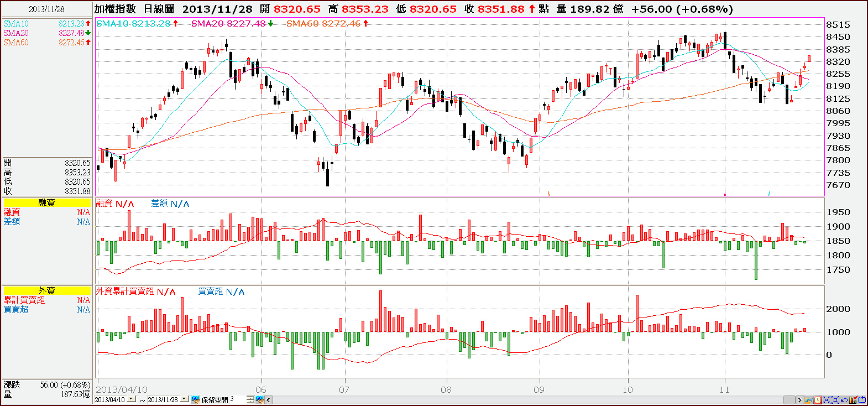Click the chart scroll left arrow
868x406 pixels.
[269, 400]
